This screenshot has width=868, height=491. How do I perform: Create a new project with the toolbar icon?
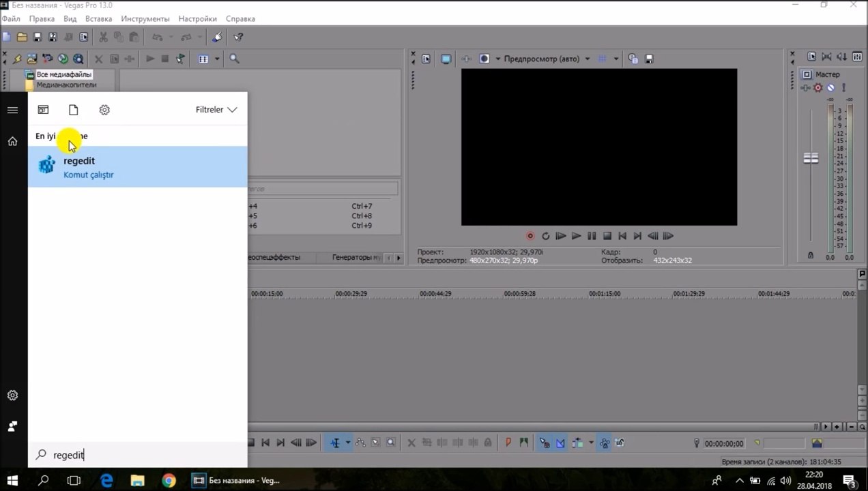(7, 37)
